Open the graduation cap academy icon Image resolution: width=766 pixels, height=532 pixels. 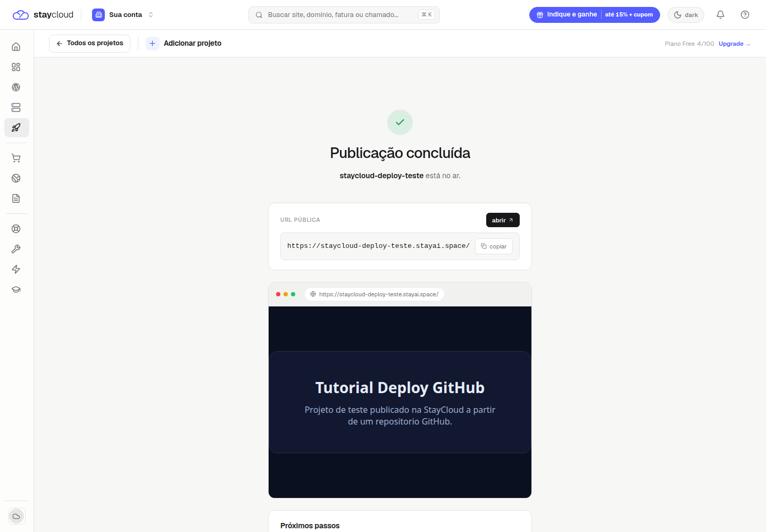coord(16,289)
